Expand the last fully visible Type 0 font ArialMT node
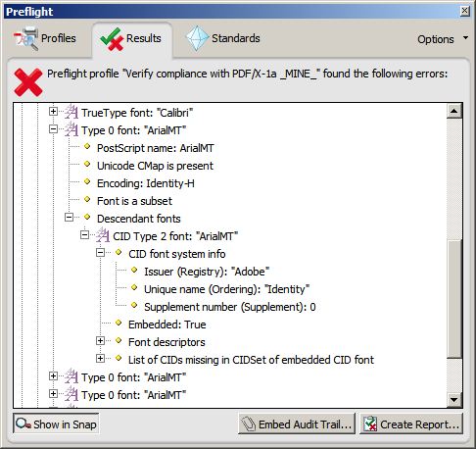The height and width of the screenshot is (449, 476). [x=53, y=394]
